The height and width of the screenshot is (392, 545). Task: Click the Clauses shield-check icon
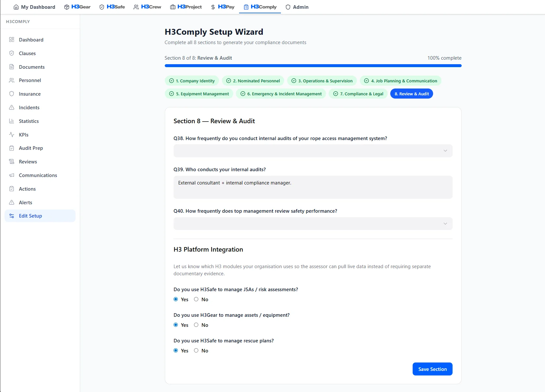coord(12,53)
